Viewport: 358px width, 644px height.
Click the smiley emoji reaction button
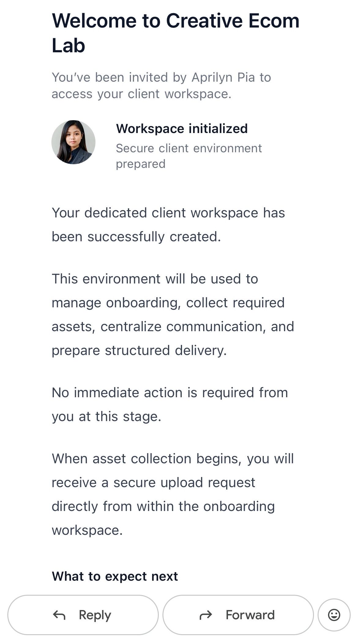click(334, 615)
